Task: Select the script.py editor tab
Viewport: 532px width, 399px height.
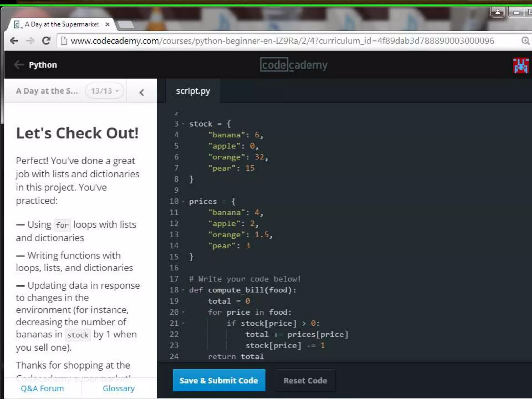Action: click(x=193, y=91)
